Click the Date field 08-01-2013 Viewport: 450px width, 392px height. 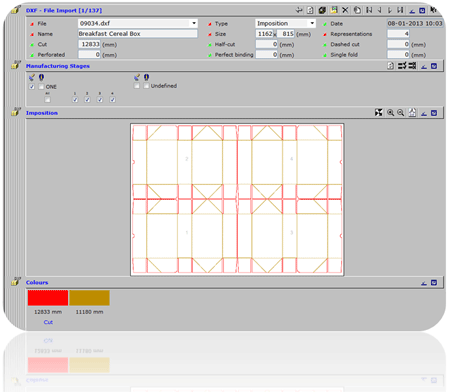tap(415, 23)
